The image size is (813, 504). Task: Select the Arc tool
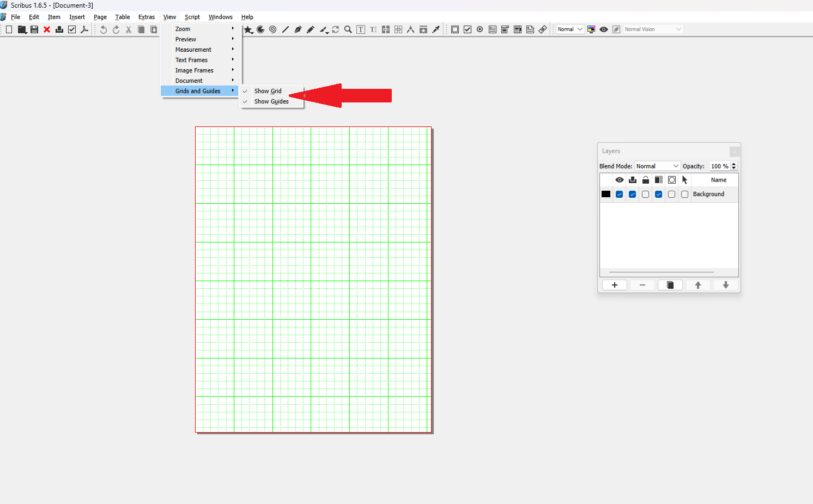[x=260, y=29]
